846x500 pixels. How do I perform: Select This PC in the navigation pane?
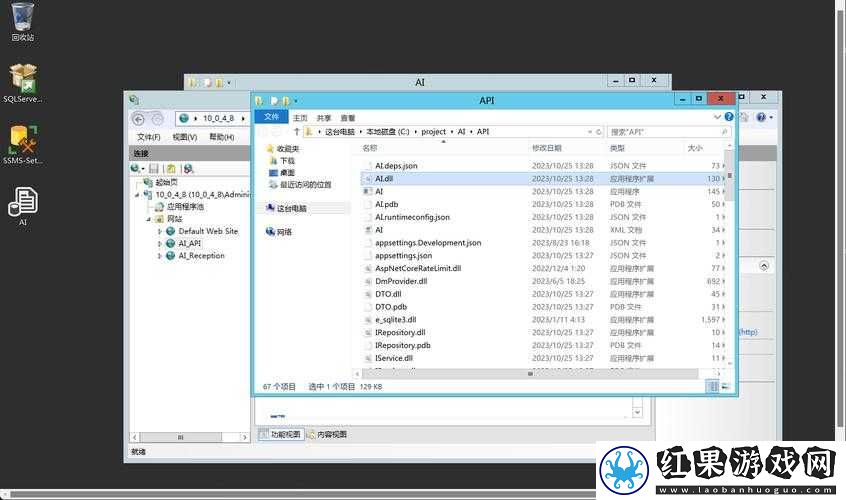286,208
